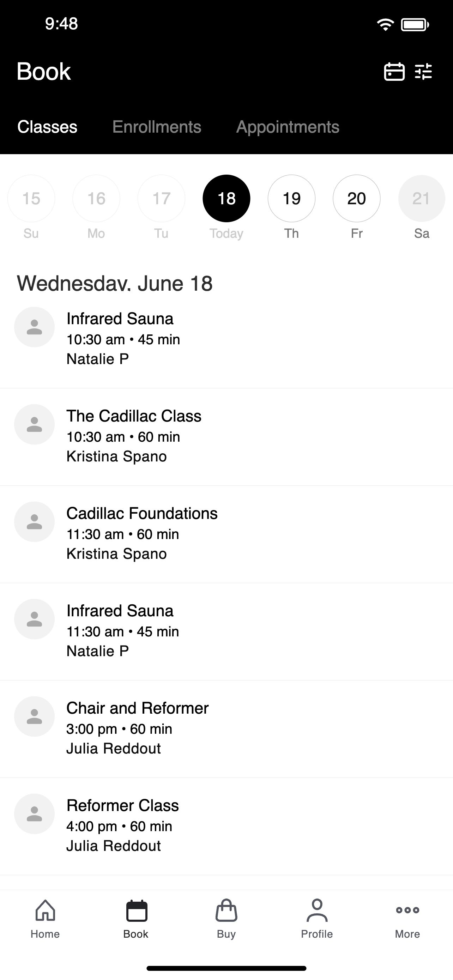The width and height of the screenshot is (453, 980).
Task: Open the filter sliders icon
Action: click(423, 72)
